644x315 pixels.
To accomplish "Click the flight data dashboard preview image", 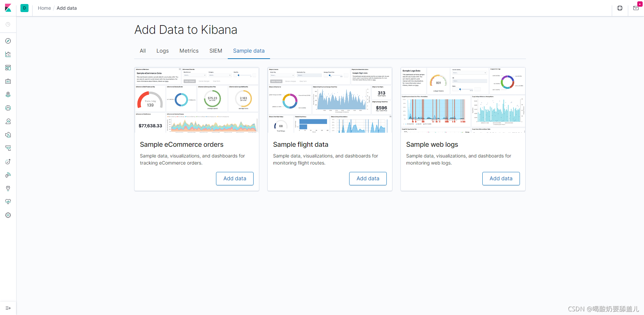I will (330, 100).
